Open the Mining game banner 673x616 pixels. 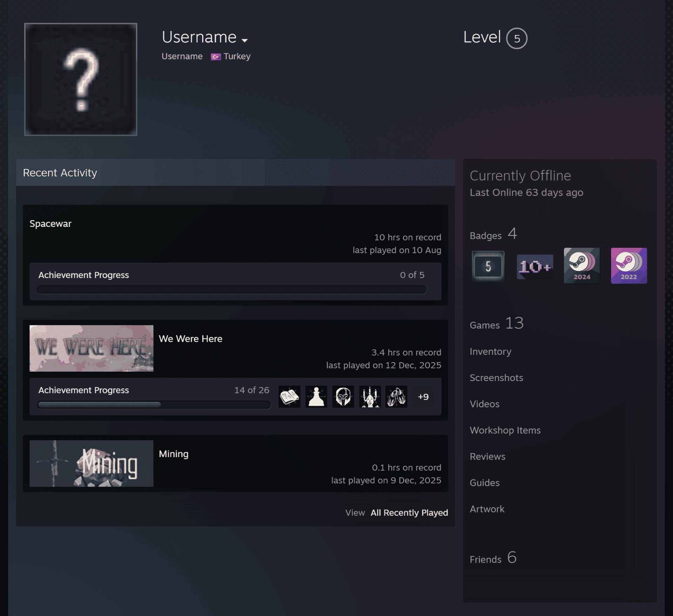91,463
